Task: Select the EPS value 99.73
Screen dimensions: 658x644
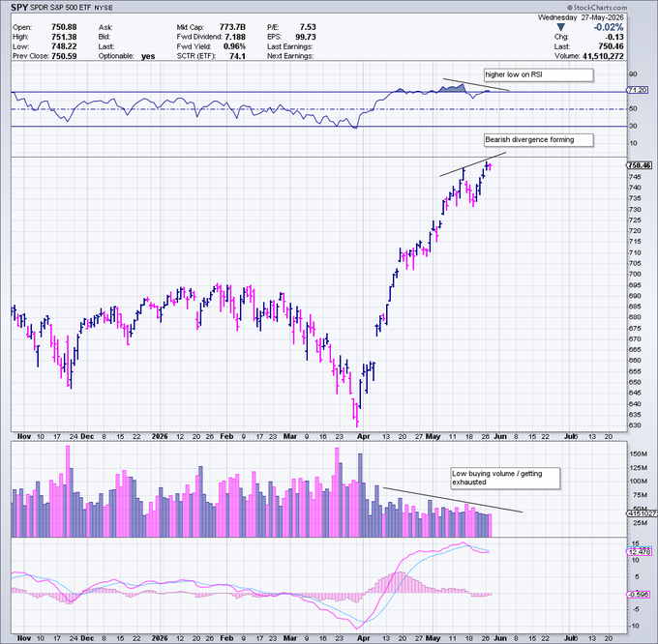Action: click(x=306, y=37)
